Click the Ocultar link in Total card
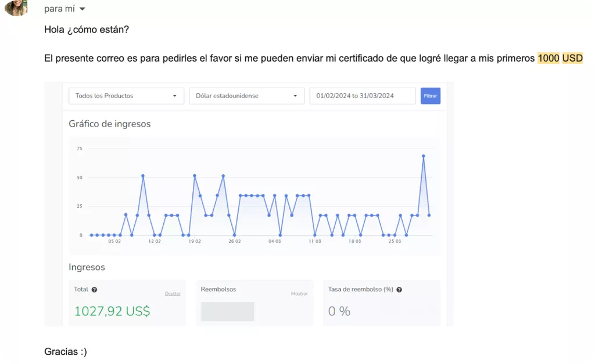The width and height of the screenshot is (595, 364). (x=173, y=294)
